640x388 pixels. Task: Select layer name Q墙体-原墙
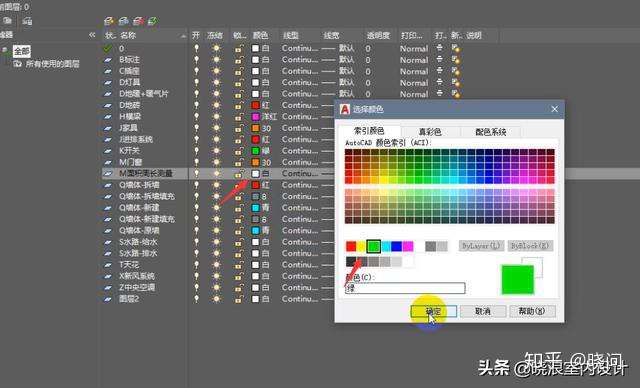[139, 231]
